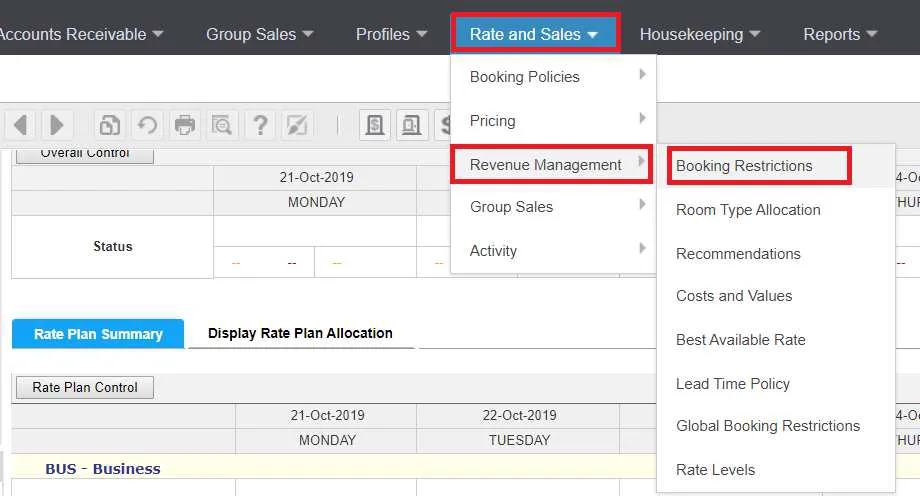This screenshot has width=920, height=496.
Task: Choose Global Booking Restrictions item
Action: point(776,426)
